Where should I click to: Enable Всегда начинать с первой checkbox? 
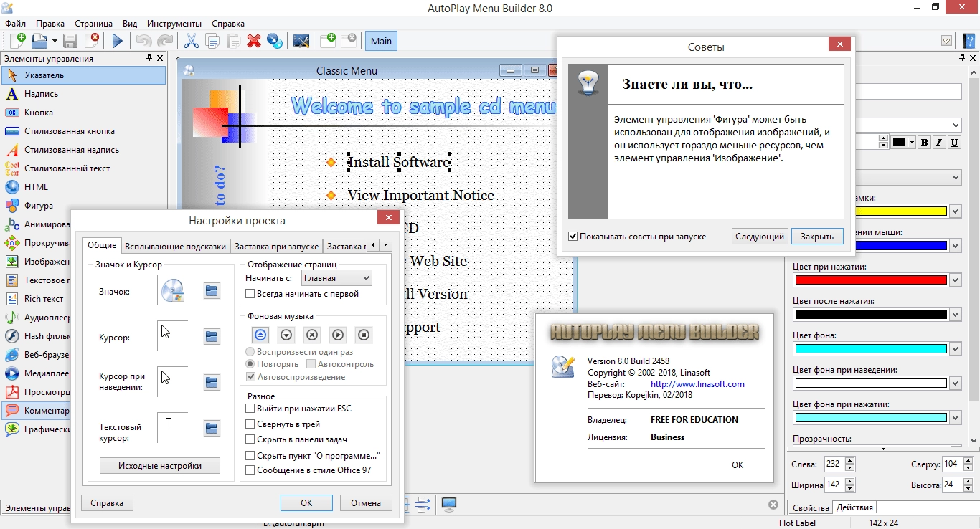click(250, 293)
